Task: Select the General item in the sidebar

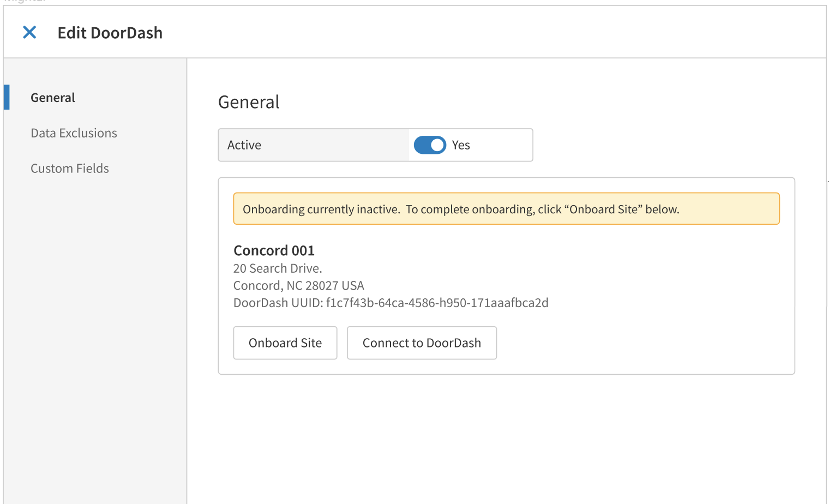Action: pyautogui.click(x=52, y=97)
